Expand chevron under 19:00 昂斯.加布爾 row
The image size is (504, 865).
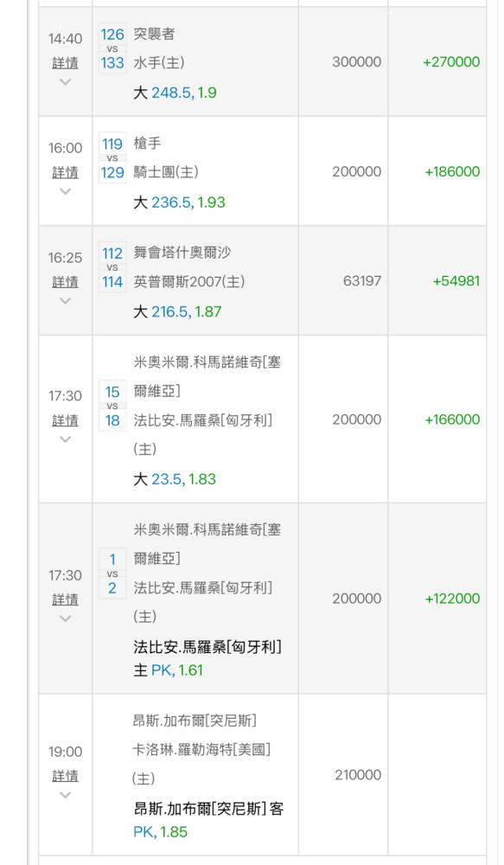[65, 794]
